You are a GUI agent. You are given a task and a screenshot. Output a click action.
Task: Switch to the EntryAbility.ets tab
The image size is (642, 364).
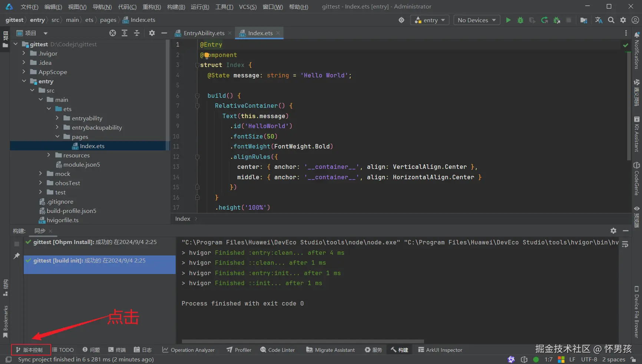[203, 33]
